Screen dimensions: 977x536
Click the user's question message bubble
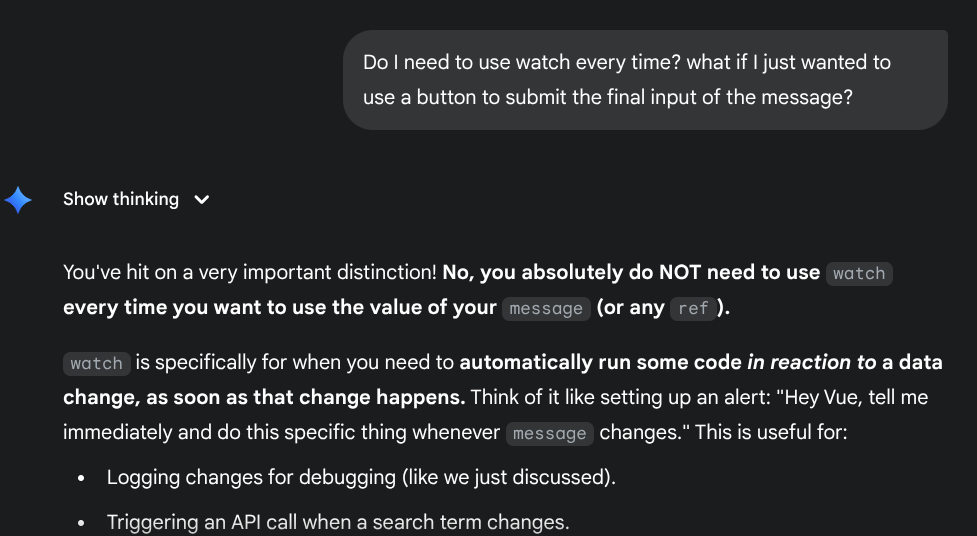pos(645,80)
